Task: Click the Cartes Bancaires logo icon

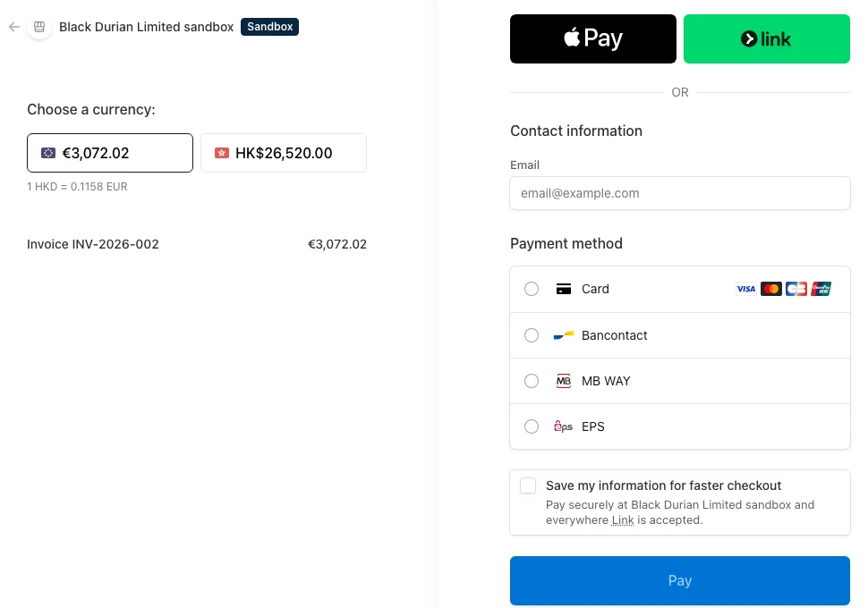Action: (x=796, y=289)
